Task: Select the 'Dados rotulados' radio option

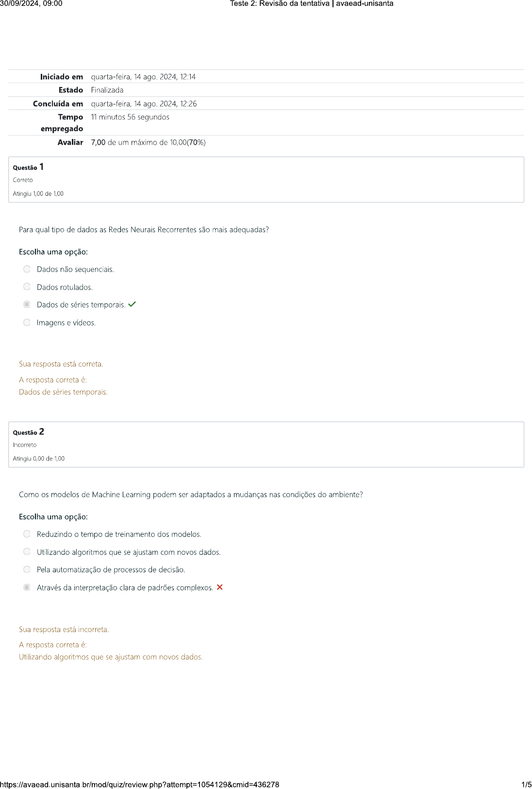Action: tap(27, 287)
